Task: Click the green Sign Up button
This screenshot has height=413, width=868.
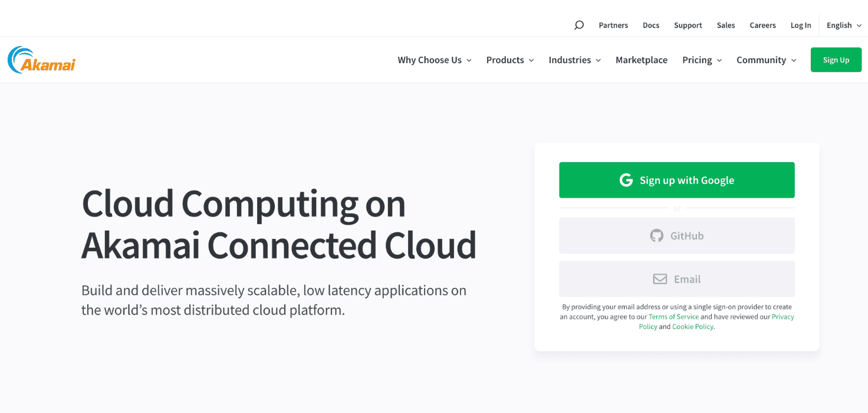Action: pyautogui.click(x=836, y=60)
